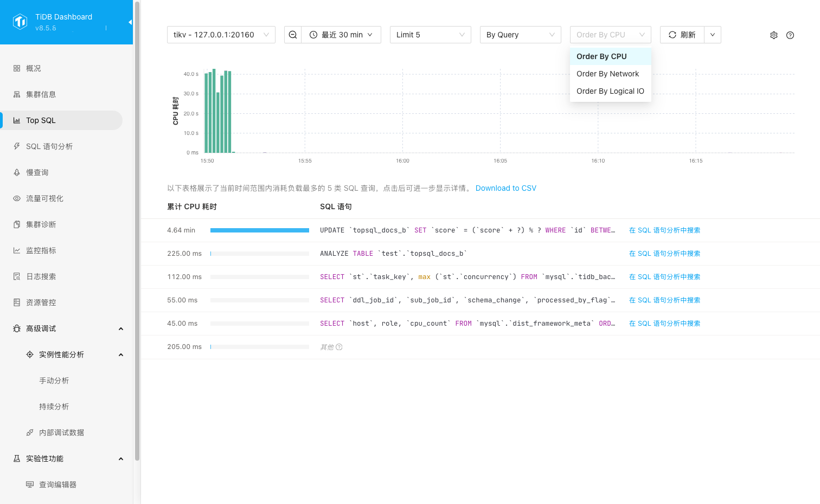Click the Download to CSV link

click(x=505, y=188)
